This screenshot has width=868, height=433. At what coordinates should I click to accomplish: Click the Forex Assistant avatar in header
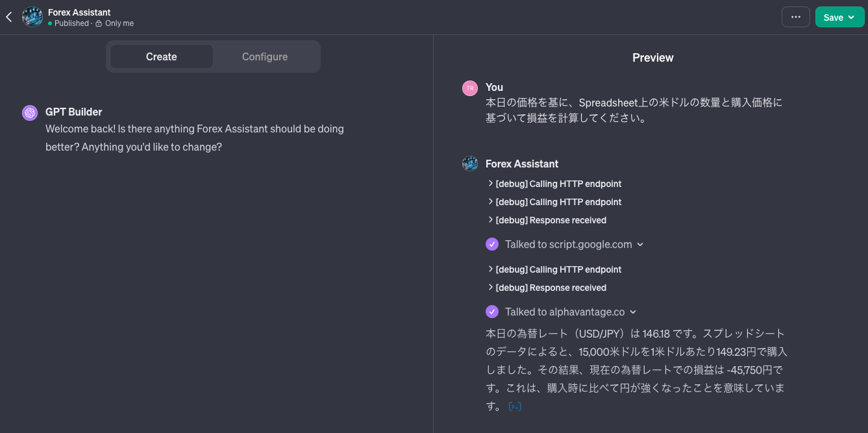point(32,18)
